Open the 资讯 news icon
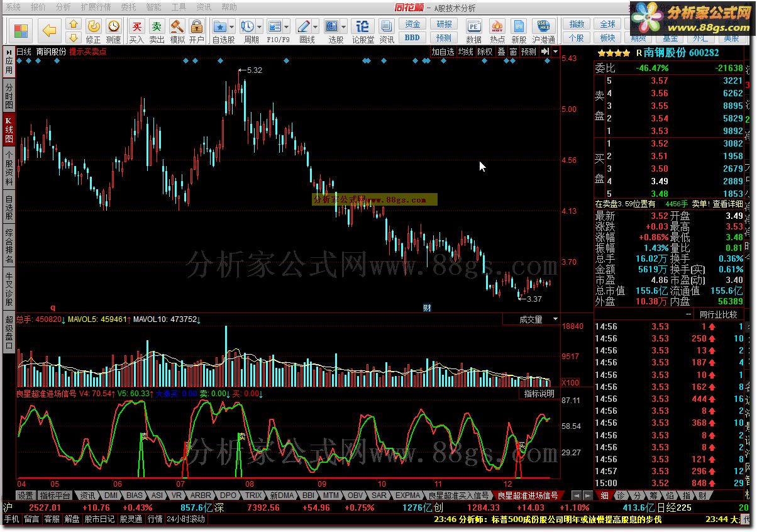This screenshot has height=532, width=757. click(387, 31)
